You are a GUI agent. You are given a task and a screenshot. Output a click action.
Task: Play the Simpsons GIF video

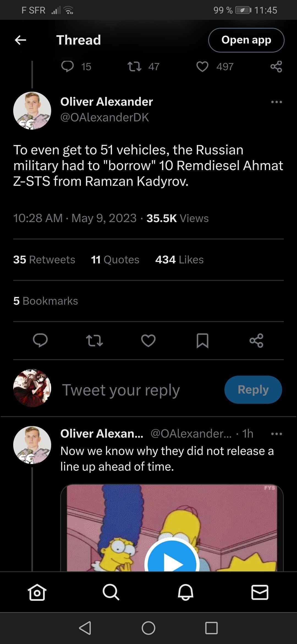172,561
